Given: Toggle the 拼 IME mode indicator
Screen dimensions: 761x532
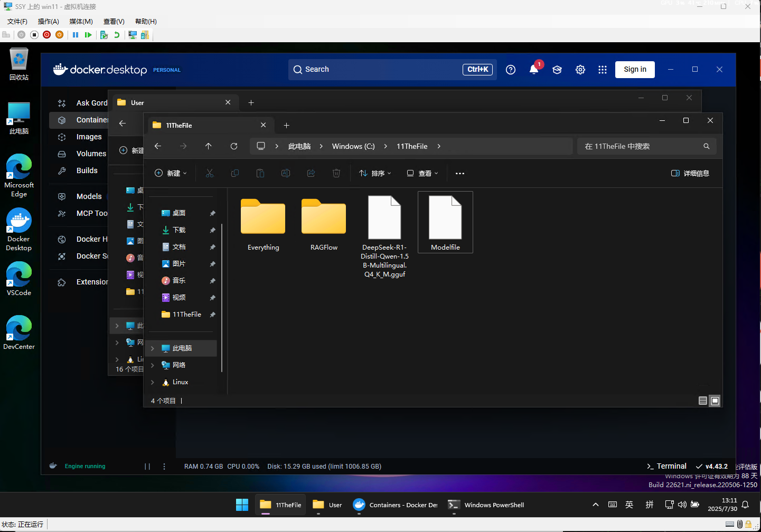Looking at the screenshot, I should tap(650, 505).
